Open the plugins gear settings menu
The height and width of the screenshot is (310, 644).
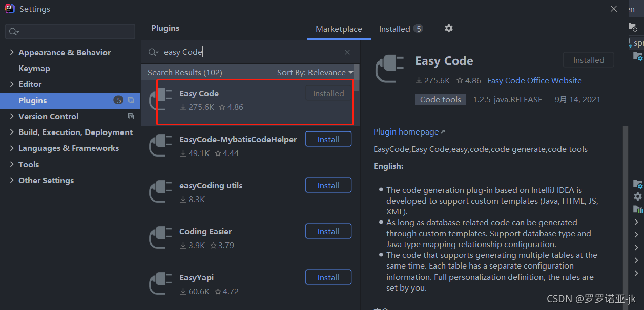point(449,29)
